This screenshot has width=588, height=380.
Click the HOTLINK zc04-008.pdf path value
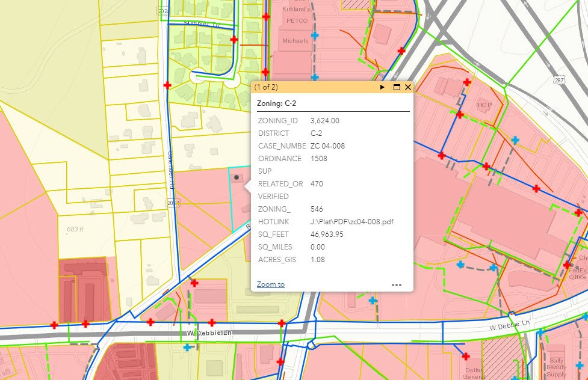[x=351, y=222]
